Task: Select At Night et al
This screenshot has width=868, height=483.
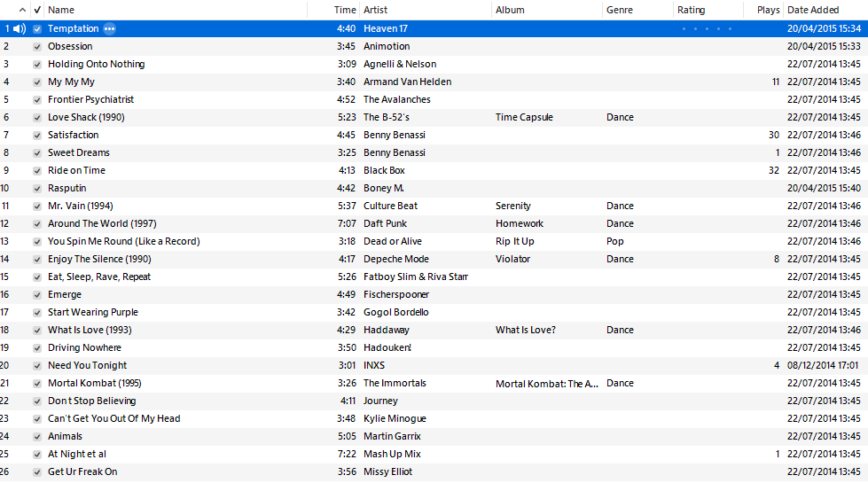Action: tap(77, 454)
